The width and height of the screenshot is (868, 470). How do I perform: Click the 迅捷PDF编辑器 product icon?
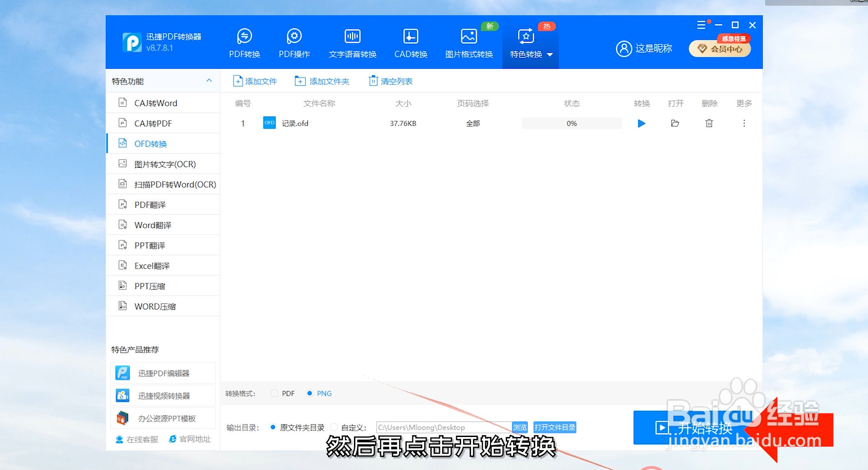123,373
